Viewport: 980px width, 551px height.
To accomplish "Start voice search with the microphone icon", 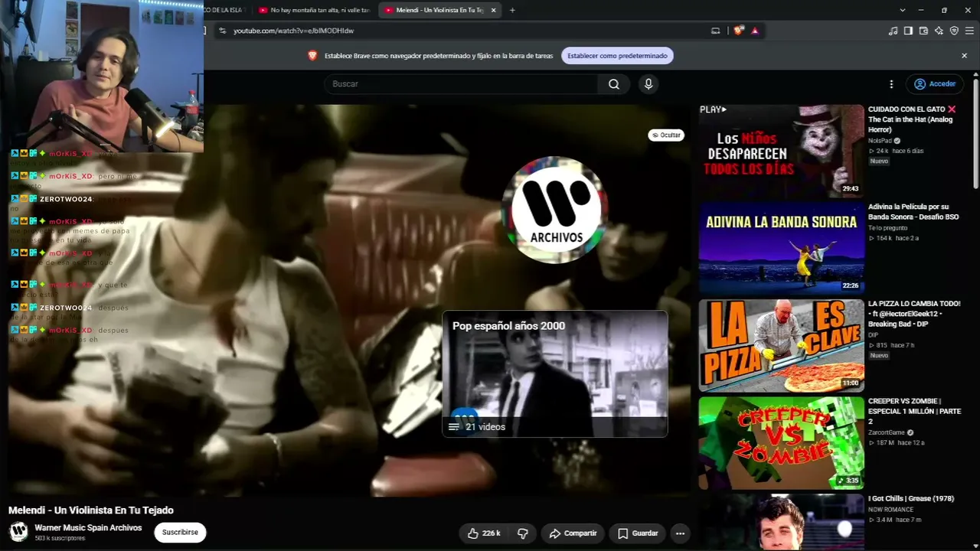I will tap(648, 84).
